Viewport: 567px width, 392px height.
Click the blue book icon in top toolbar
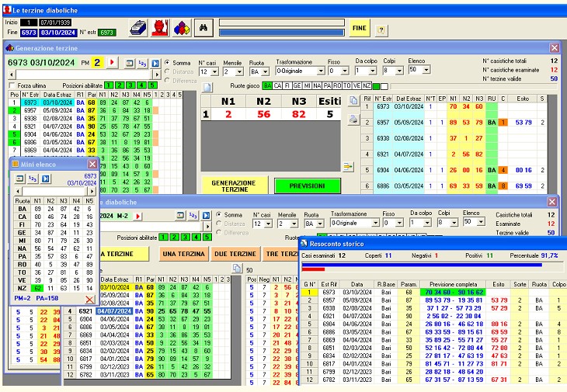coord(137,28)
